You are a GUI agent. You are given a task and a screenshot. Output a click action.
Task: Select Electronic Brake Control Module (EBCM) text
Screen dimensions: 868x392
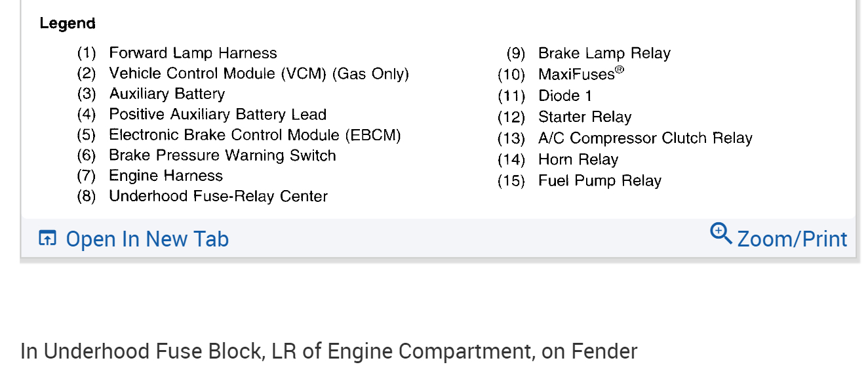click(254, 135)
